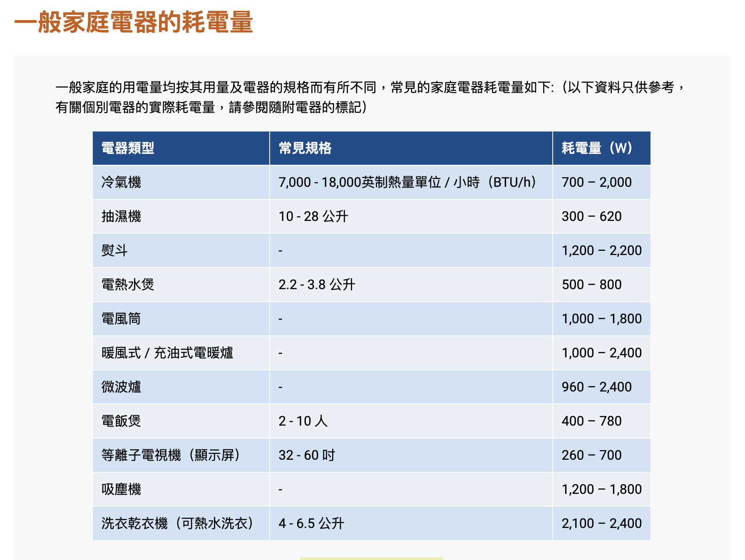Click the 常見規格 column header
Screen dimensions: 745x560
[x=305, y=148]
